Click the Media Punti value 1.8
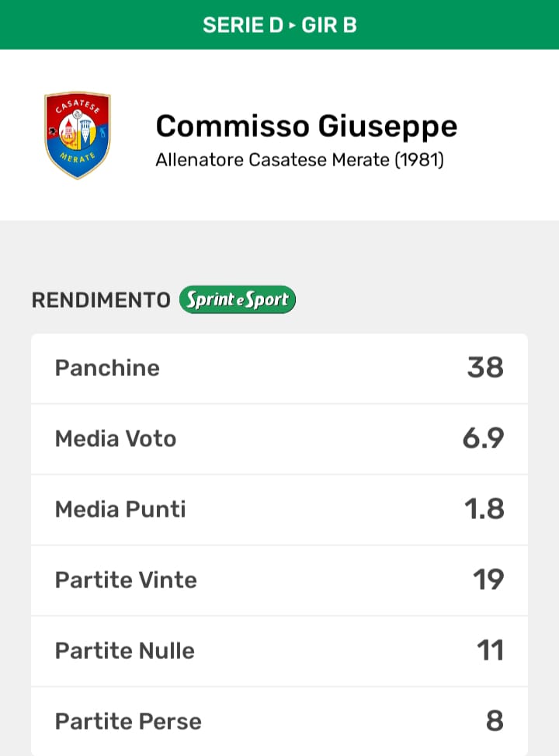The height and width of the screenshot is (756, 559). [484, 509]
